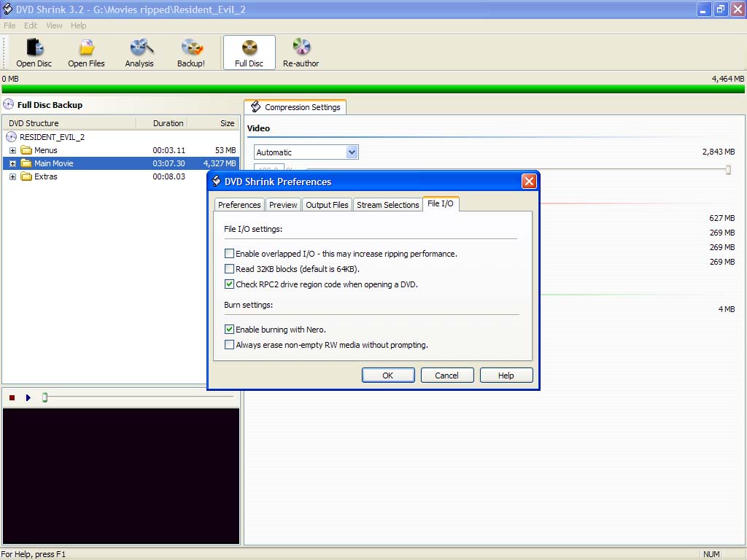
Task: Open the File menu
Action: click(x=9, y=26)
